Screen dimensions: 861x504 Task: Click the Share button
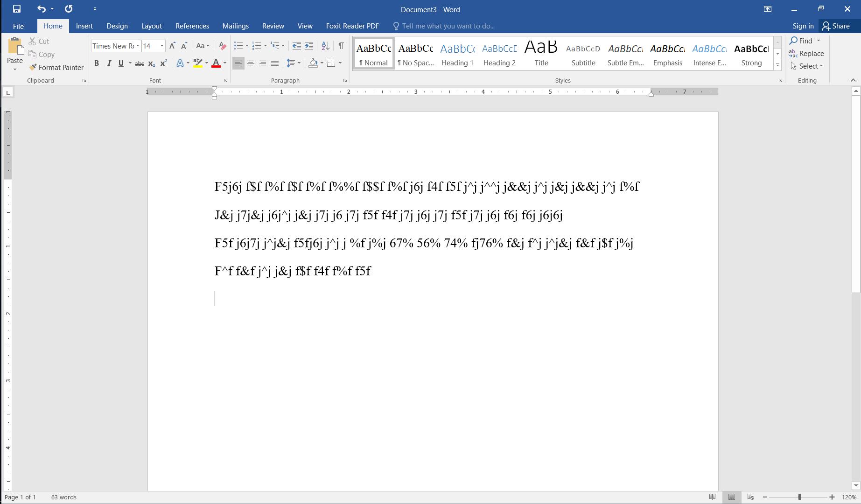(x=836, y=26)
